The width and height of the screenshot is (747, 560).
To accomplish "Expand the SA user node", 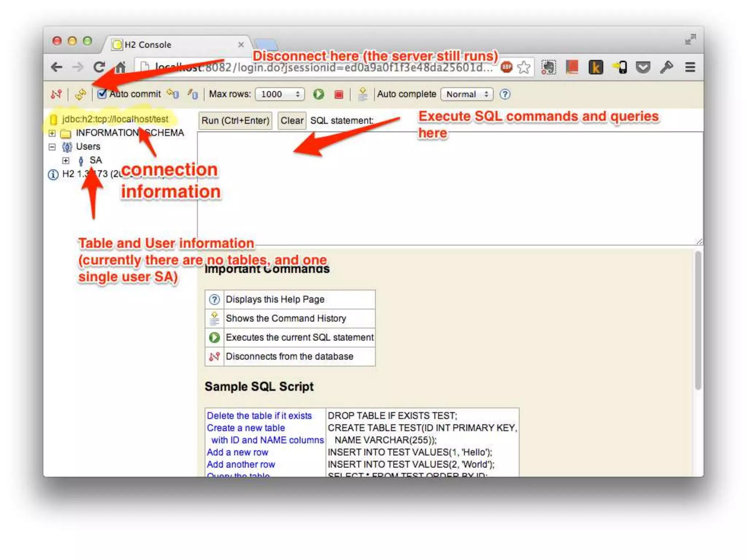I will pos(66,160).
